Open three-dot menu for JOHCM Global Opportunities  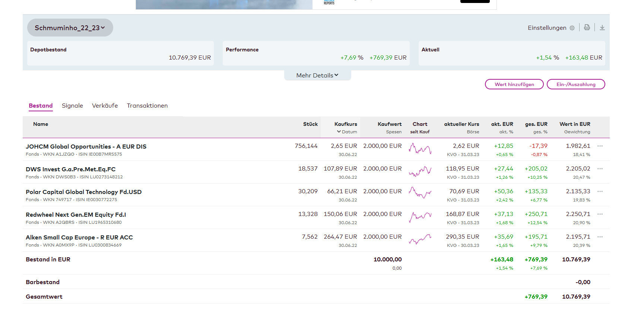tap(600, 146)
